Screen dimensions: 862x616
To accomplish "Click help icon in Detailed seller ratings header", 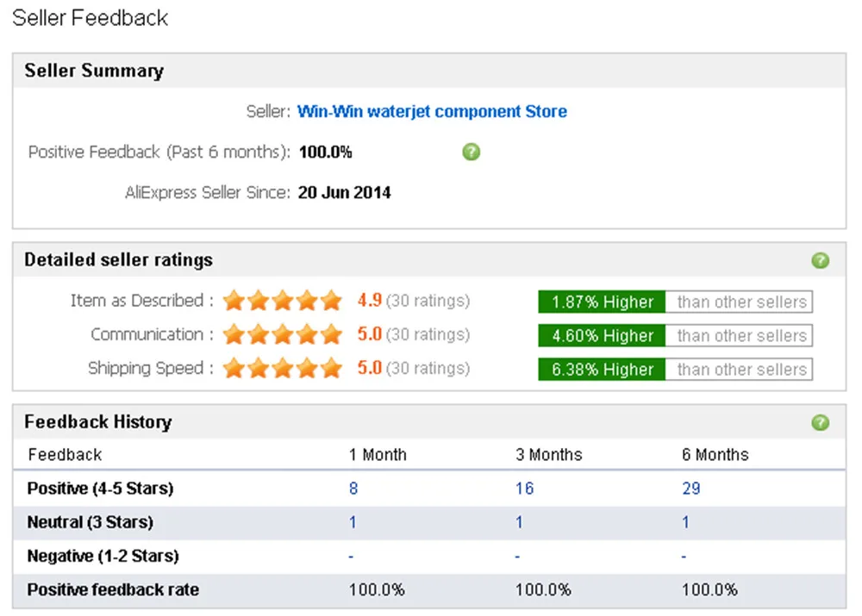I will click(821, 260).
